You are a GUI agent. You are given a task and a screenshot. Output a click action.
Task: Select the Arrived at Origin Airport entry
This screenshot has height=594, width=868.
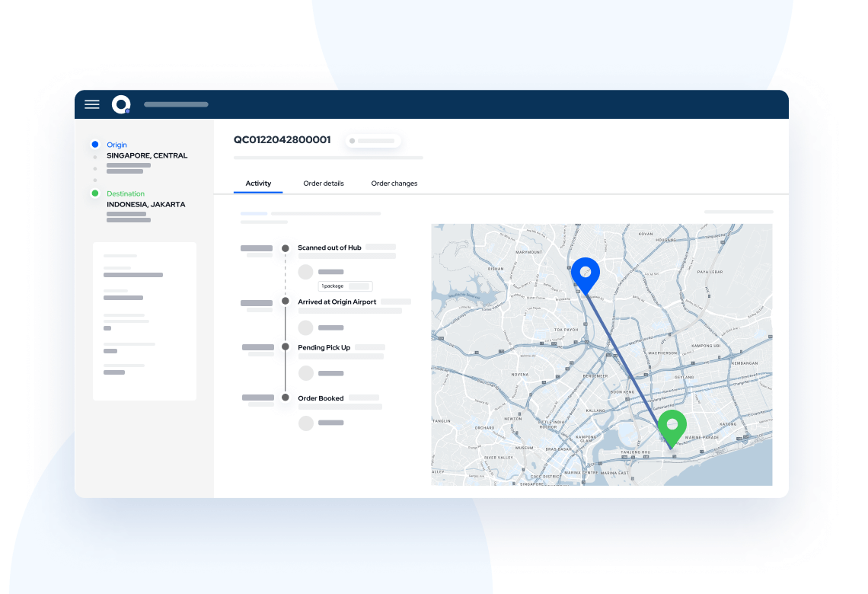click(x=337, y=302)
